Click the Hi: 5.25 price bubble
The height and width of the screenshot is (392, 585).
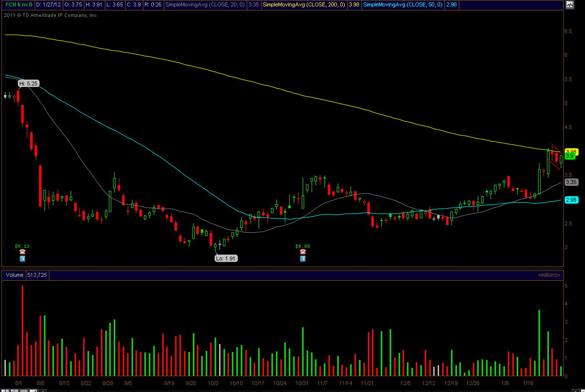coord(28,84)
